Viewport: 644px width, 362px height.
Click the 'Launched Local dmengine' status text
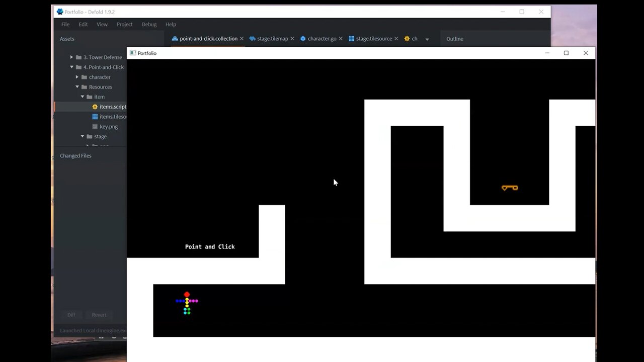[93, 331]
